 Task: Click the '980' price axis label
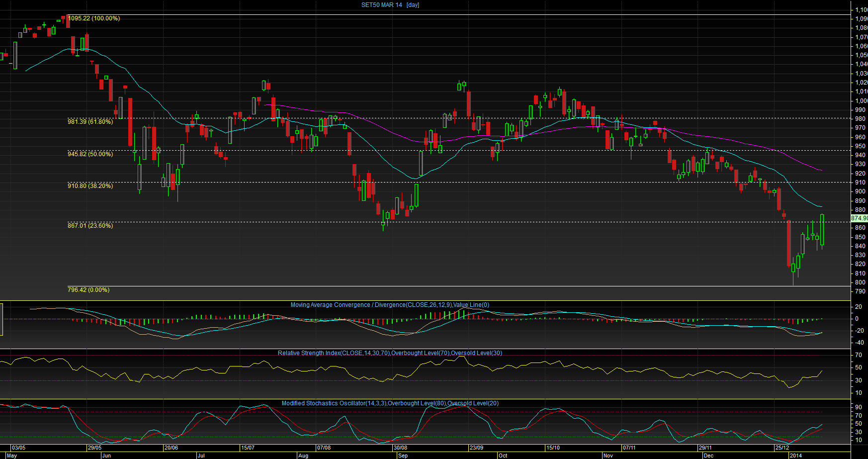[860, 119]
